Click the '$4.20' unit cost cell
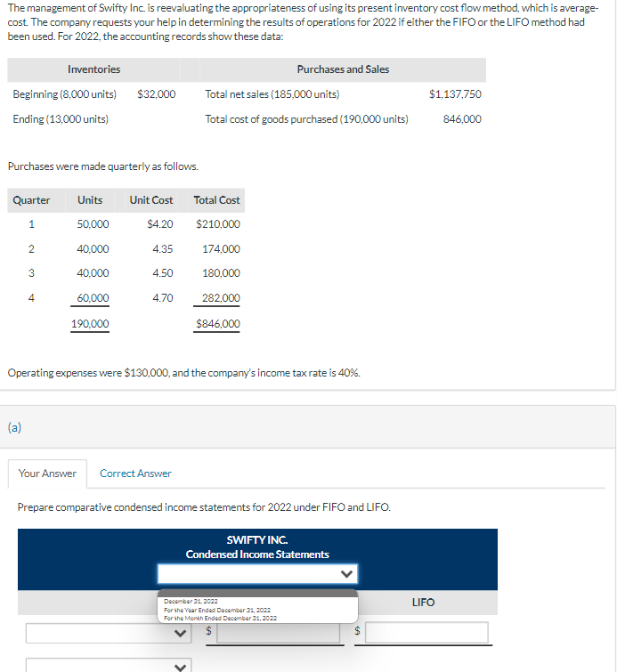 (x=160, y=224)
